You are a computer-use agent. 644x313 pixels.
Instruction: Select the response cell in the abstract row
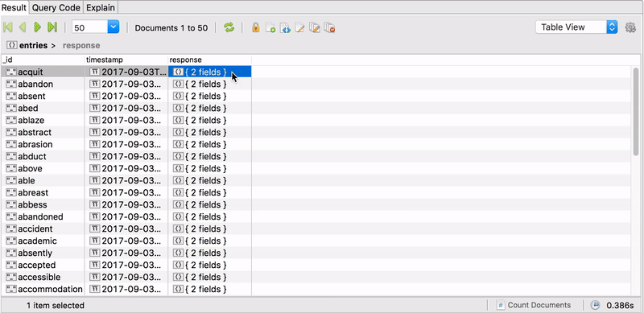210,132
